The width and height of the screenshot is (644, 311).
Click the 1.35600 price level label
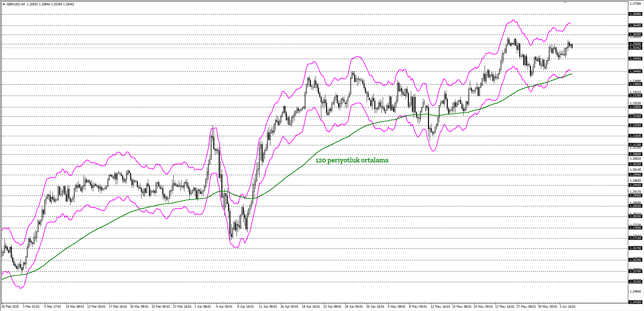pyautogui.click(x=635, y=44)
